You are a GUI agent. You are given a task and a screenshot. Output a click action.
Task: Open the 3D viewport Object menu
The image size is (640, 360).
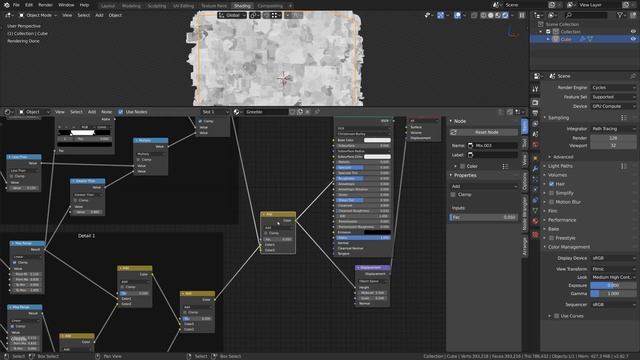point(115,15)
